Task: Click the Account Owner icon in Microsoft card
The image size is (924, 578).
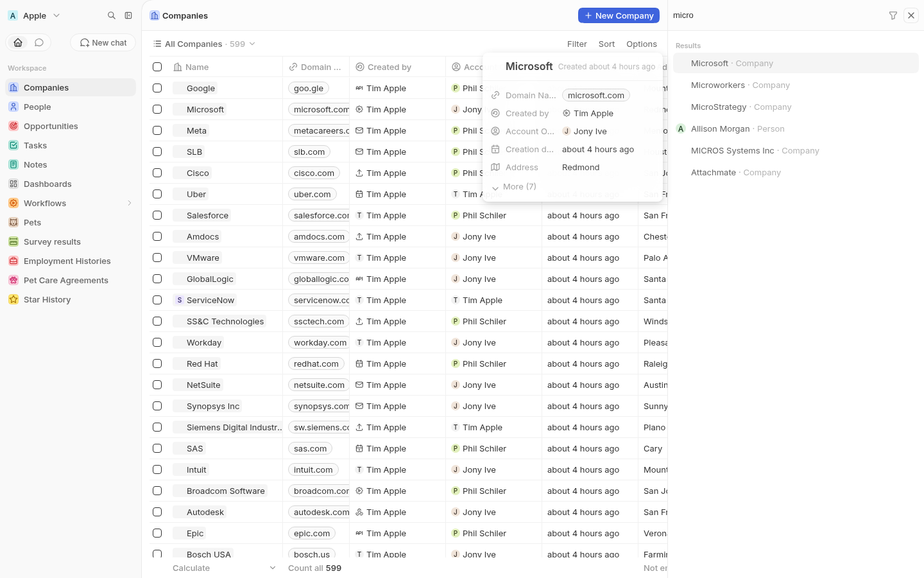Action: coord(495,131)
